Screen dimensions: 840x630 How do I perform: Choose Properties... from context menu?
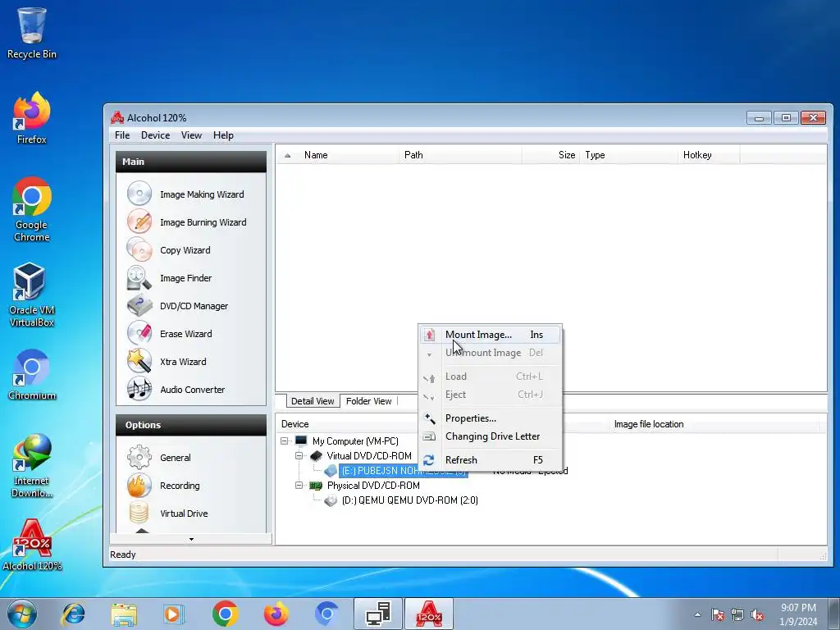491,418
